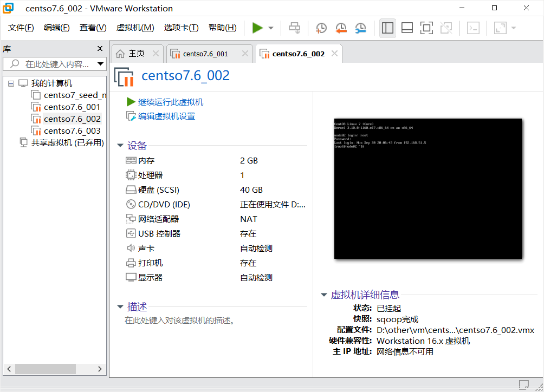This screenshot has width=544, height=392.
Task: Click the library horizontal scrollbar thumb
Action: click(x=46, y=369)
